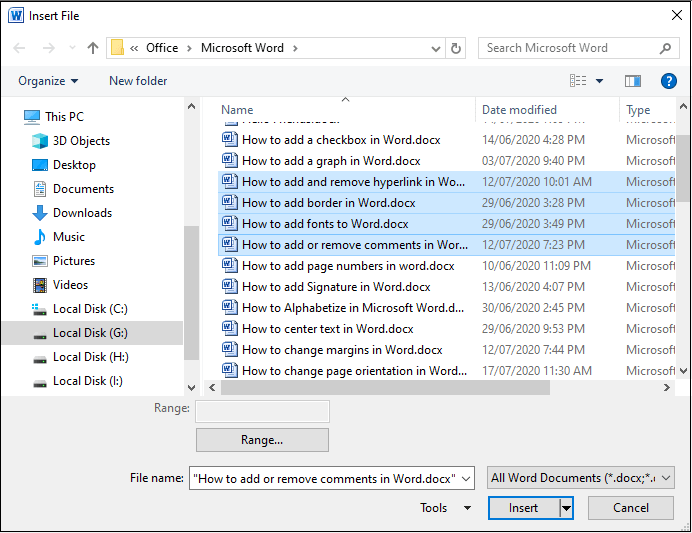Screen dimensions: 692x533
Task: Open the Tools menu
Action: pyautogui.click(x=445, y=508)
